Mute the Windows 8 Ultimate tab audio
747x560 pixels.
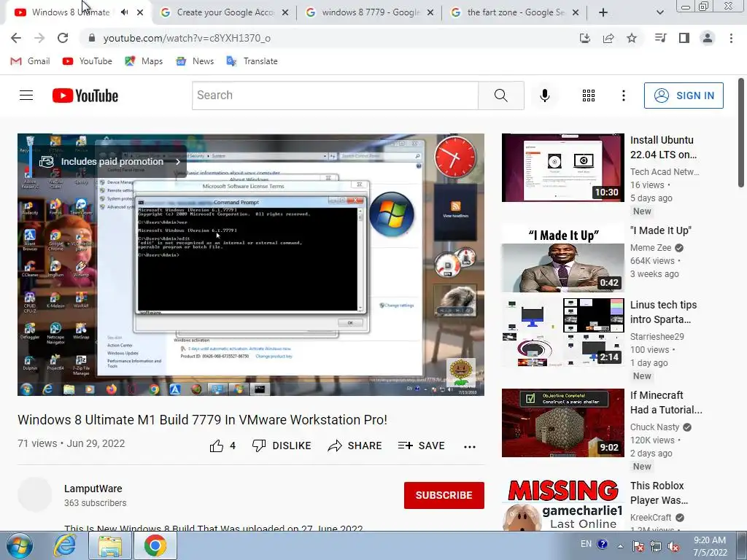(x=124, y=12)
